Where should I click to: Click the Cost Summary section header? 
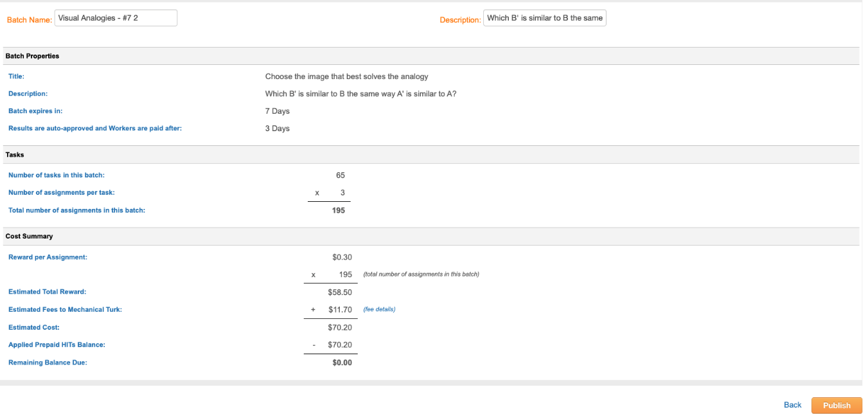pos(29,236)
